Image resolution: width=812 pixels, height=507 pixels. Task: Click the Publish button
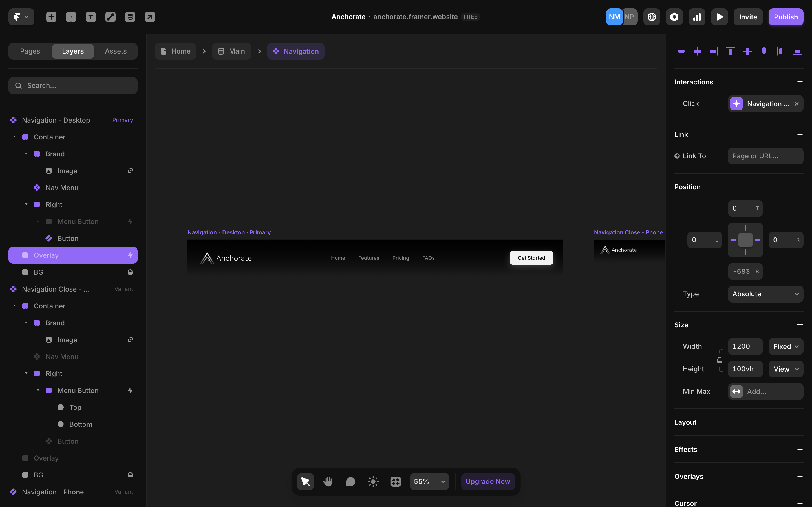(785, 17)
